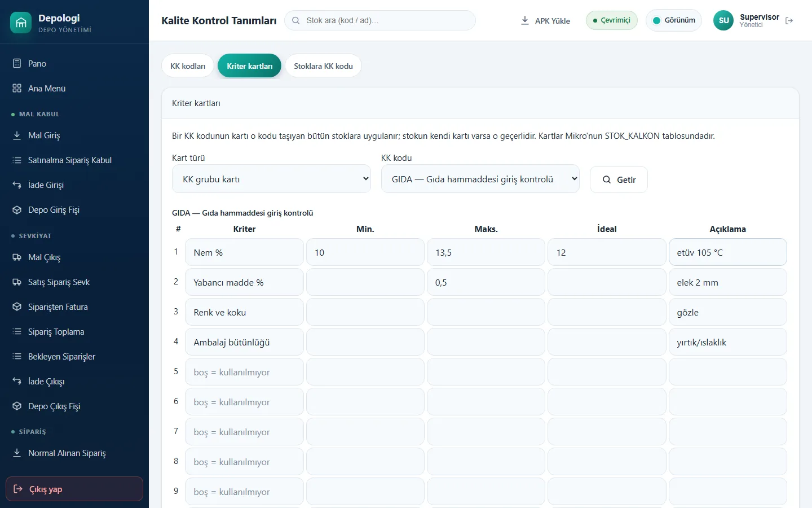The image size is (812, 508).
Task: Click the Getir button
Action: pos(619,179)
